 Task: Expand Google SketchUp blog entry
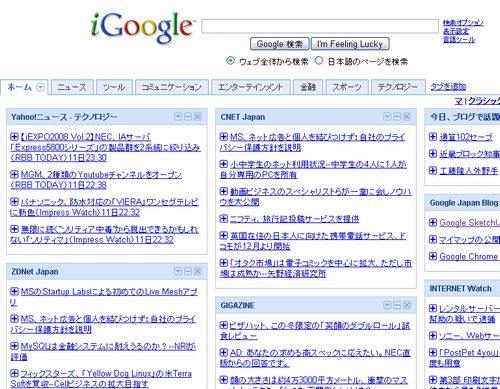[433, 222]
